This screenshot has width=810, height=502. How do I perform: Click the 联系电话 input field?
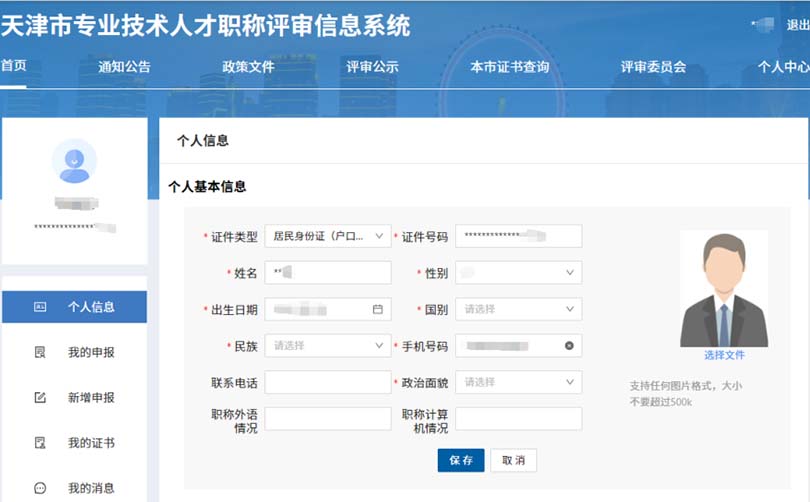tap(327, 382)
